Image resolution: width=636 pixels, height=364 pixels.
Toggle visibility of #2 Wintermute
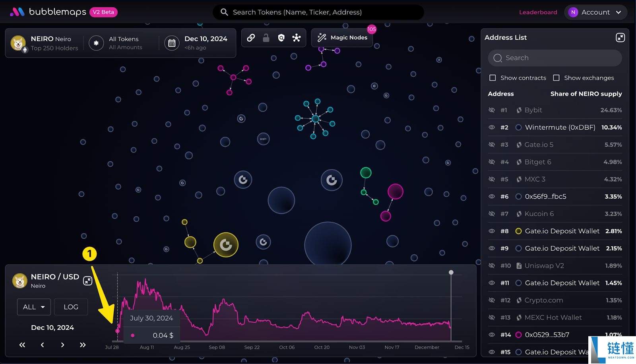point(492,127)
